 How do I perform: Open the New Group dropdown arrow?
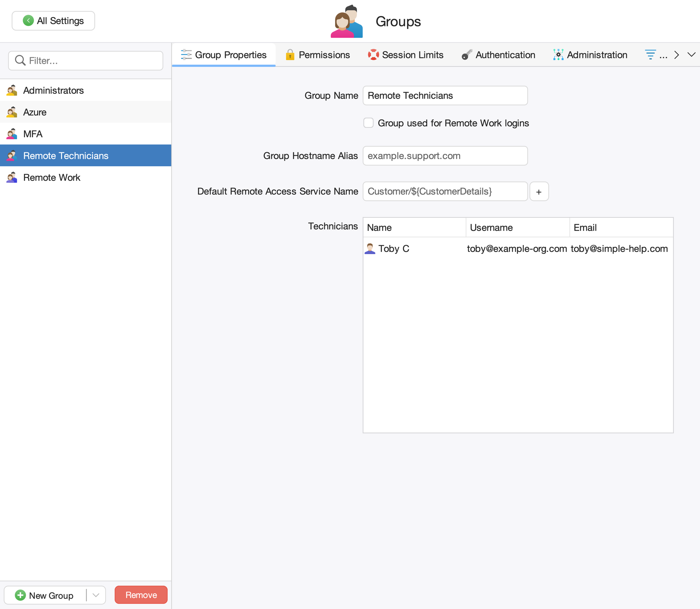(96, 595)
